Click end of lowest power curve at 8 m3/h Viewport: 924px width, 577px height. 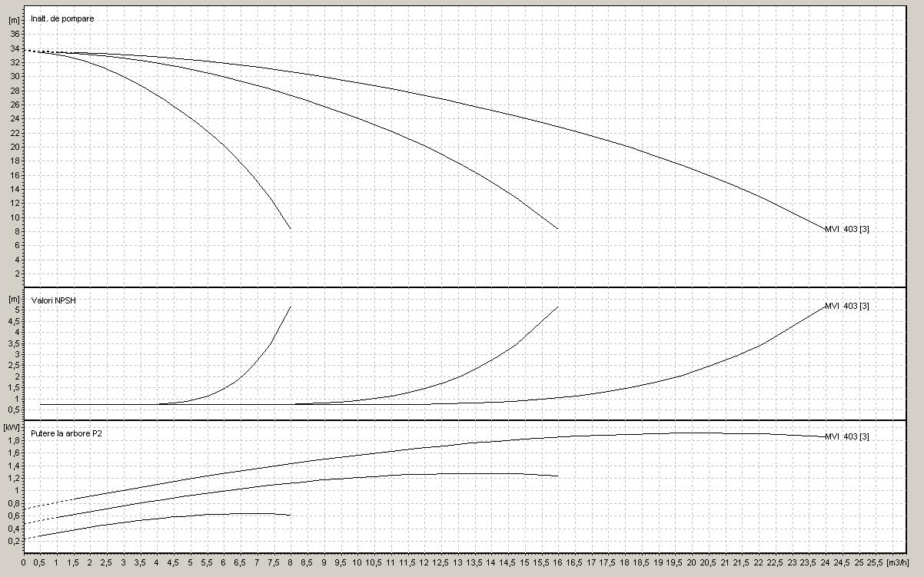tap(290, 515)
